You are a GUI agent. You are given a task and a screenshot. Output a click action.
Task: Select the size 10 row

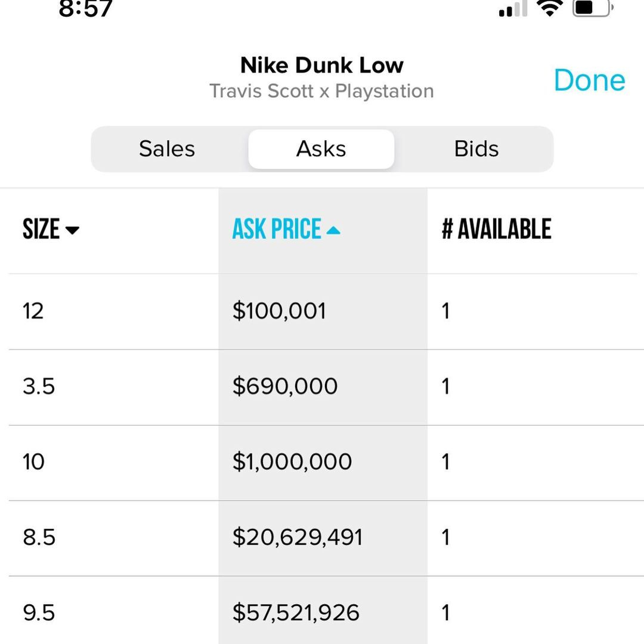click(x=322, y=463)
